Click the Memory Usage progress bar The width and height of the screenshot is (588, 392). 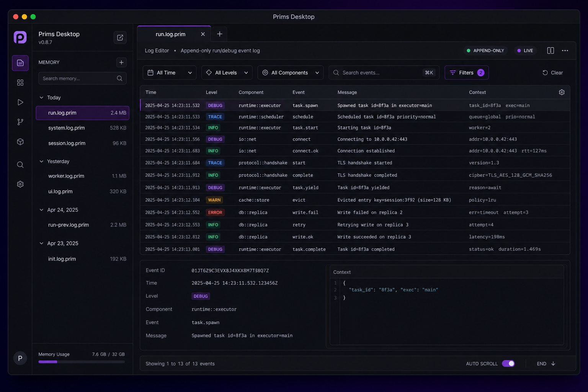coord(82,362)
